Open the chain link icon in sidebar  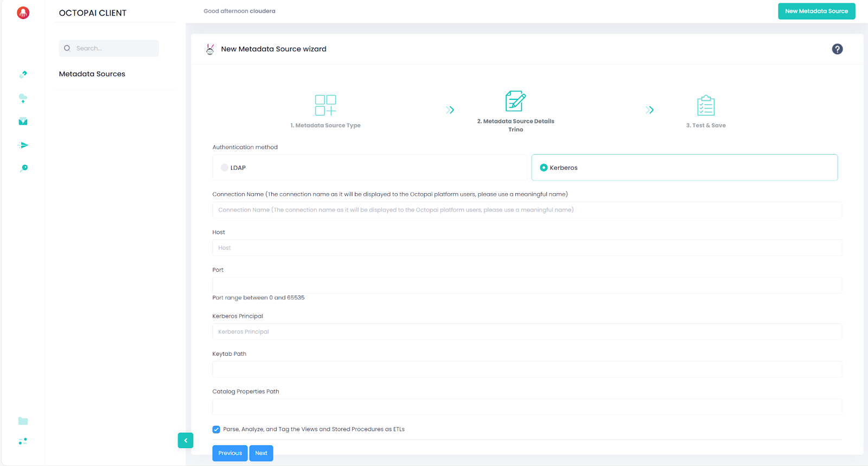tap(23, 74)
